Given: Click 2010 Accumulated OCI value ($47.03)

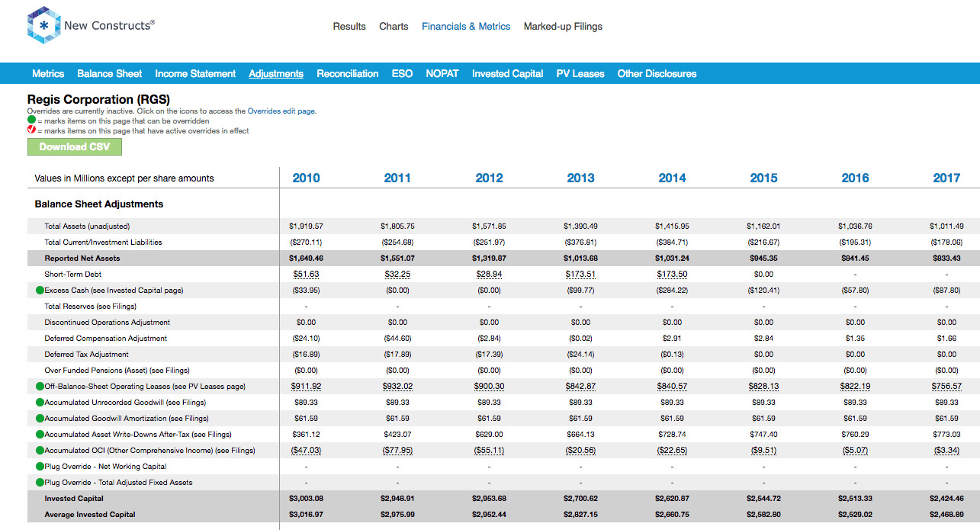Looking at the screenshot, I should pyautogui.click(x=307, y=451).
